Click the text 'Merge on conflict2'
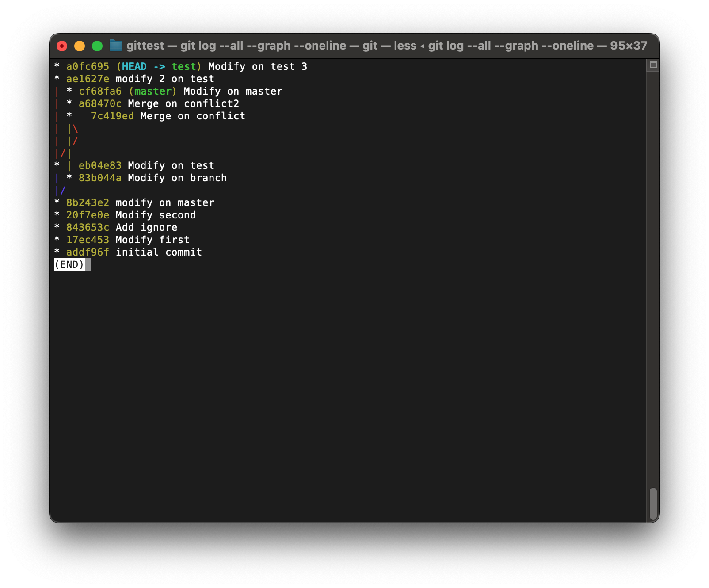 click(x=183, y=104)
